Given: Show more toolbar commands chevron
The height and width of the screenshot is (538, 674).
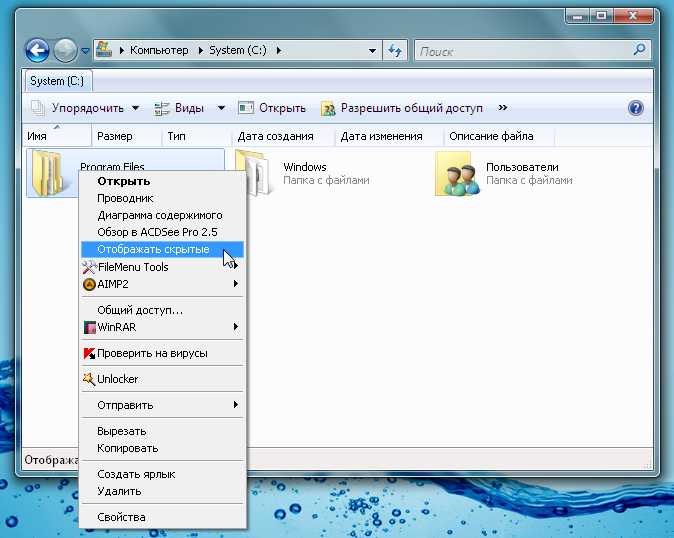Looking at the screenshot, I should 502,107.
